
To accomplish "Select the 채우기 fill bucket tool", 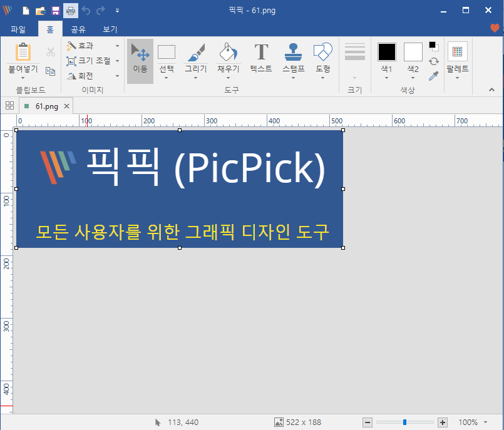I will (229, 57).
